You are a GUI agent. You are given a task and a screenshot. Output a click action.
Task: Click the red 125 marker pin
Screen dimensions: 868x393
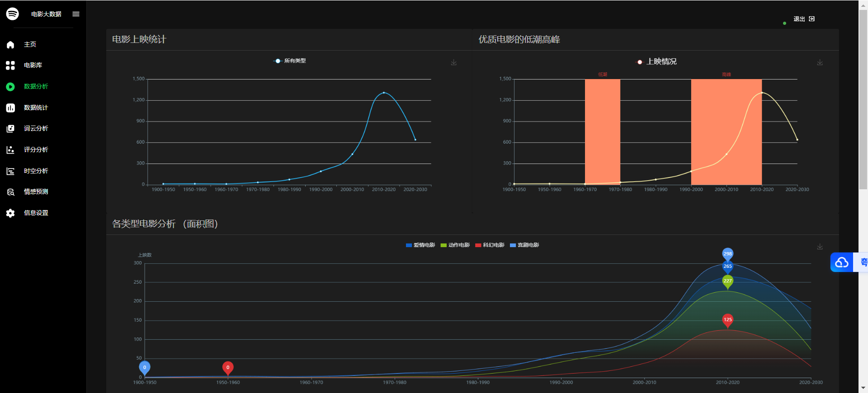point(727,320)
